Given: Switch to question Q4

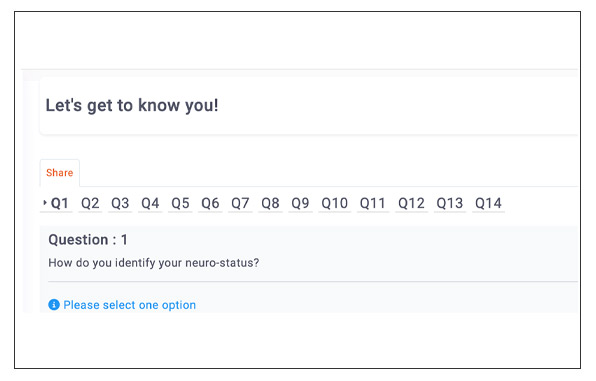Looking at the screenshot, I should point(150,203).
